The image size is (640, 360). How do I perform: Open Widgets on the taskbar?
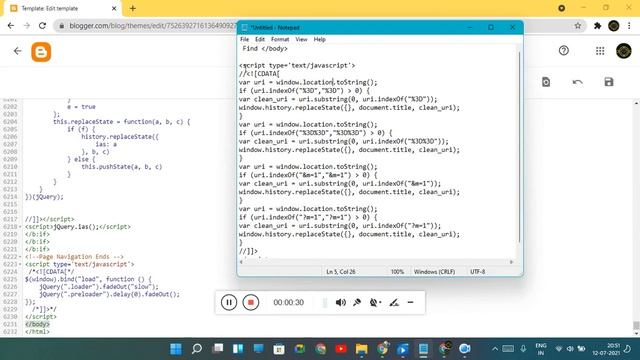[238, 349]
